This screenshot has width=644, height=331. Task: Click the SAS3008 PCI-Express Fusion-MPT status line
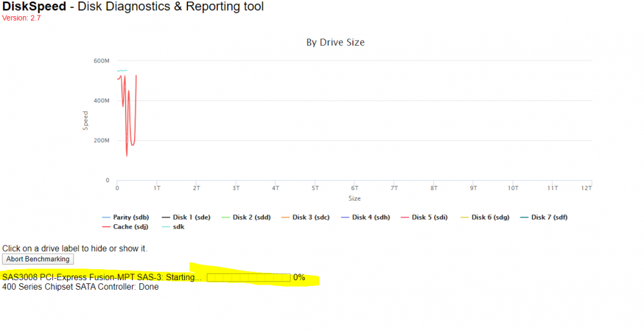pyautogui.click(x=102, y=277)
